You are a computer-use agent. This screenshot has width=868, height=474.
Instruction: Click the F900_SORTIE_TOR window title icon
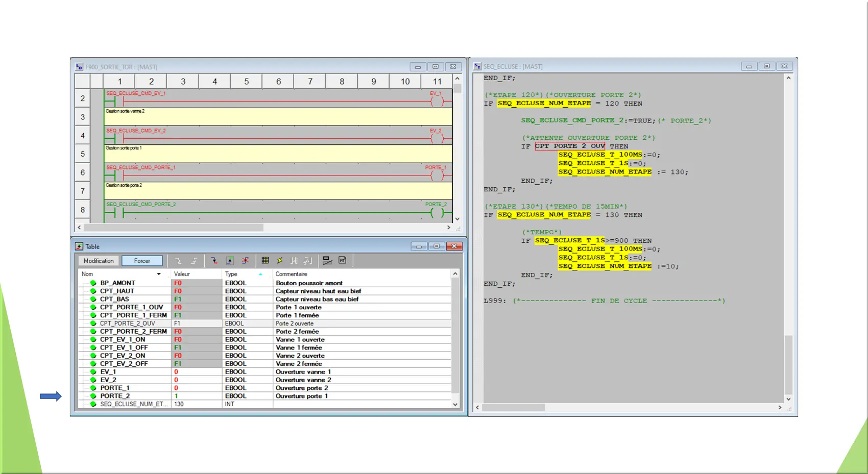pos(79,67)
